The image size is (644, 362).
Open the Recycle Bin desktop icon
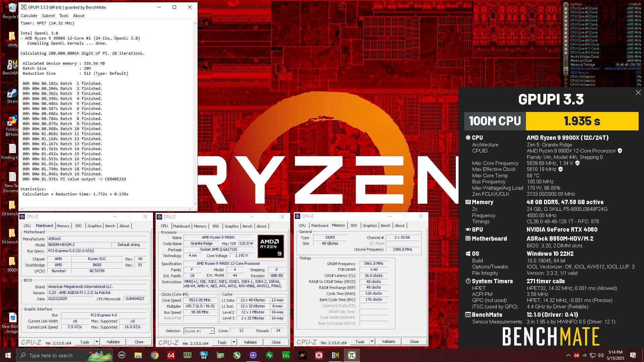pos(12,11)
